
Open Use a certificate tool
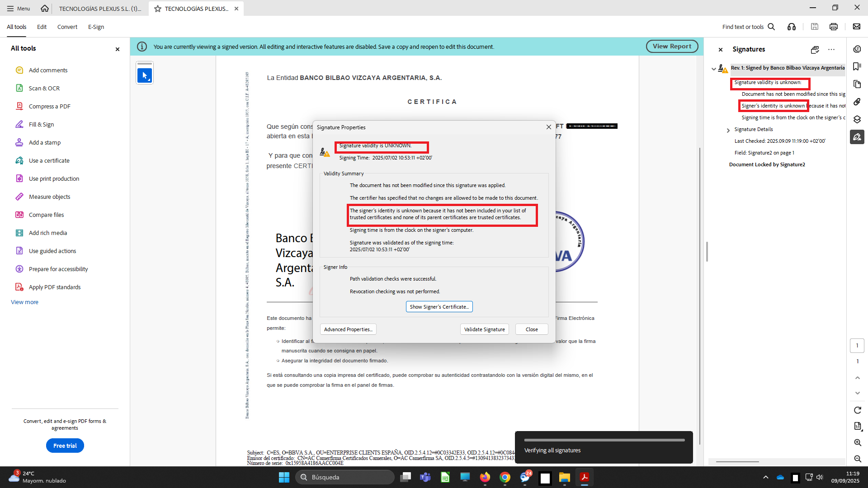point(49,160)
